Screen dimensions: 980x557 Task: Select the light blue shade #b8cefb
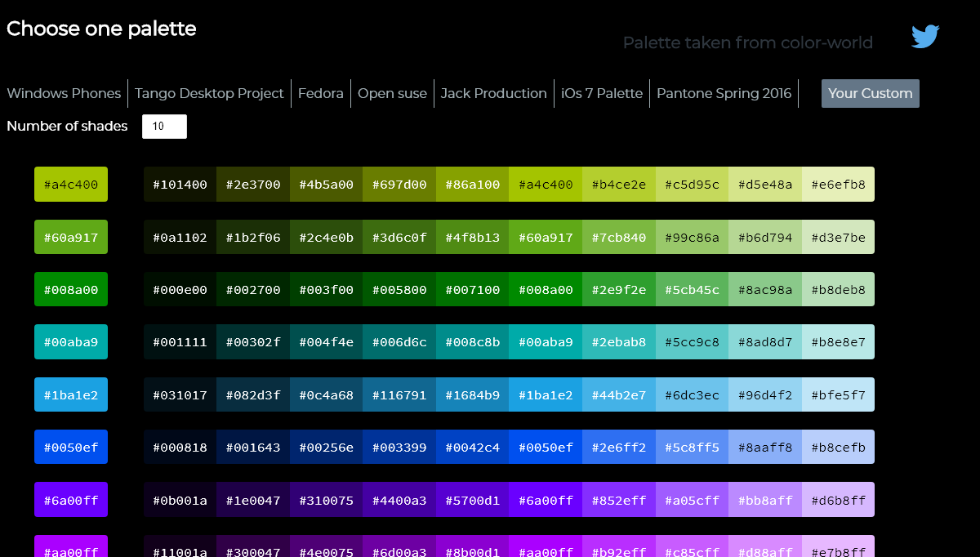coord(838,448)
